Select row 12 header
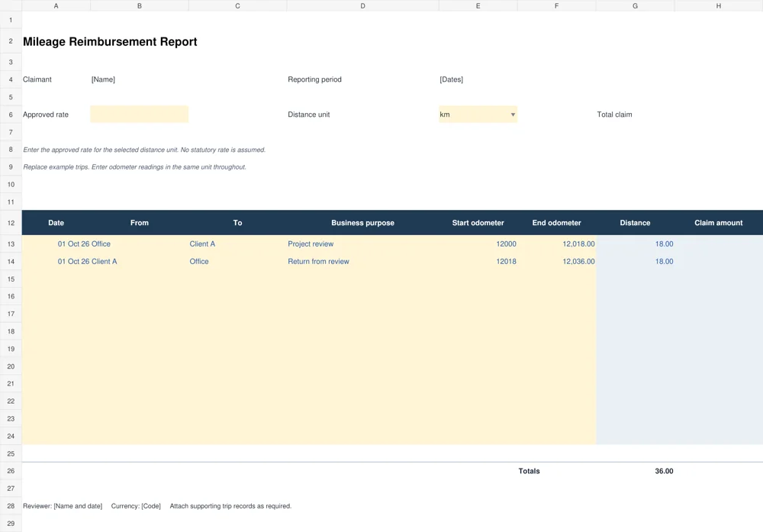 pyautogui.click(x=11, y=223)
